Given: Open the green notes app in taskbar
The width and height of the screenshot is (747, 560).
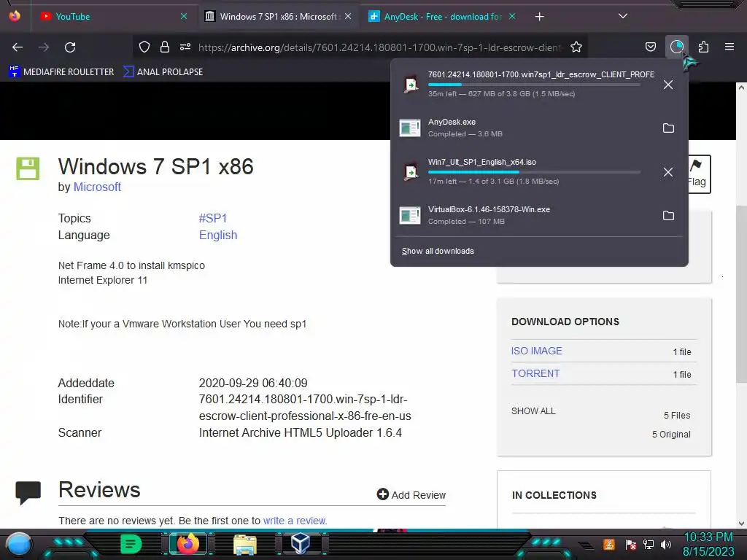Looking at the screenshot, I should (x=131, y=544).
